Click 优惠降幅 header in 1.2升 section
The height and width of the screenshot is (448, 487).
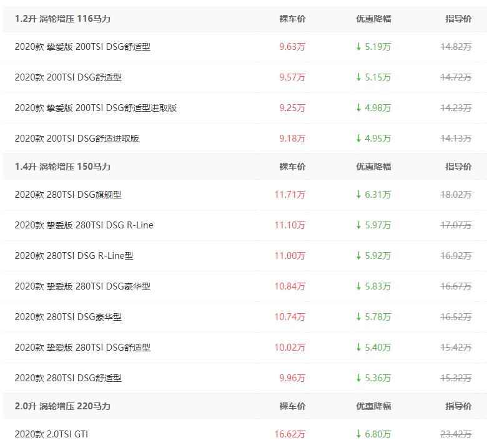click(373, 19)
